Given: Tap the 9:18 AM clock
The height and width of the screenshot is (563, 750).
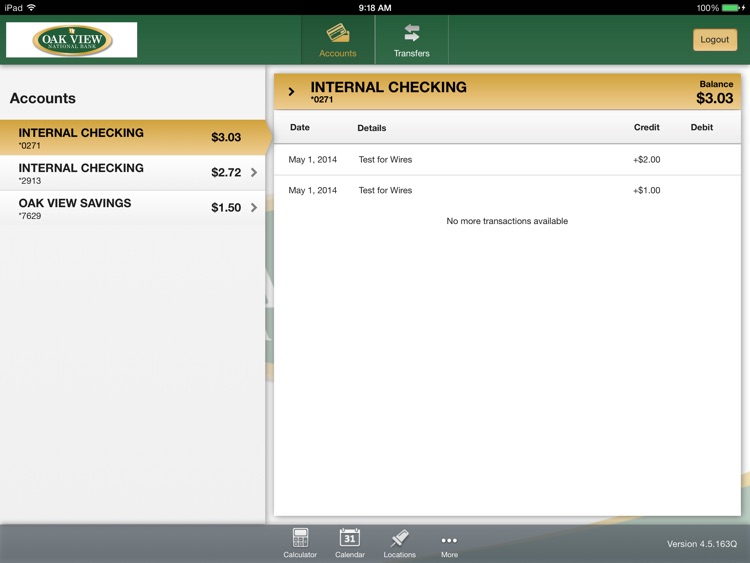Looking at the screenshot, I should tap(375, 8).
